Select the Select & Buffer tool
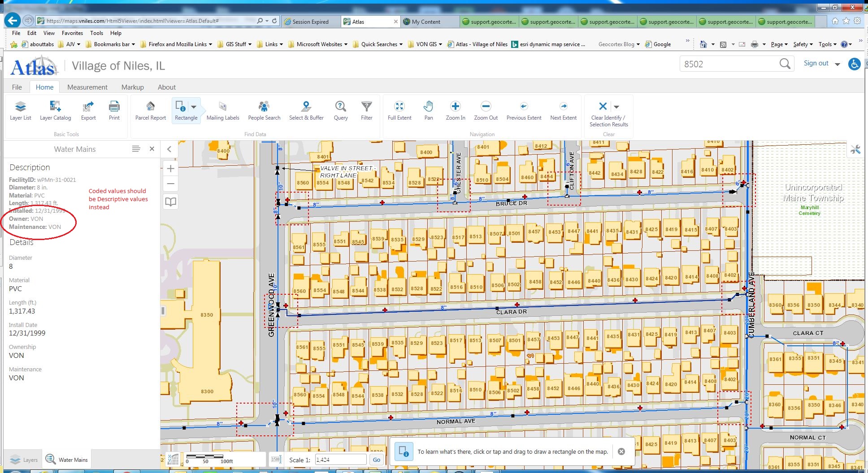868x473 pixels. 306,111
